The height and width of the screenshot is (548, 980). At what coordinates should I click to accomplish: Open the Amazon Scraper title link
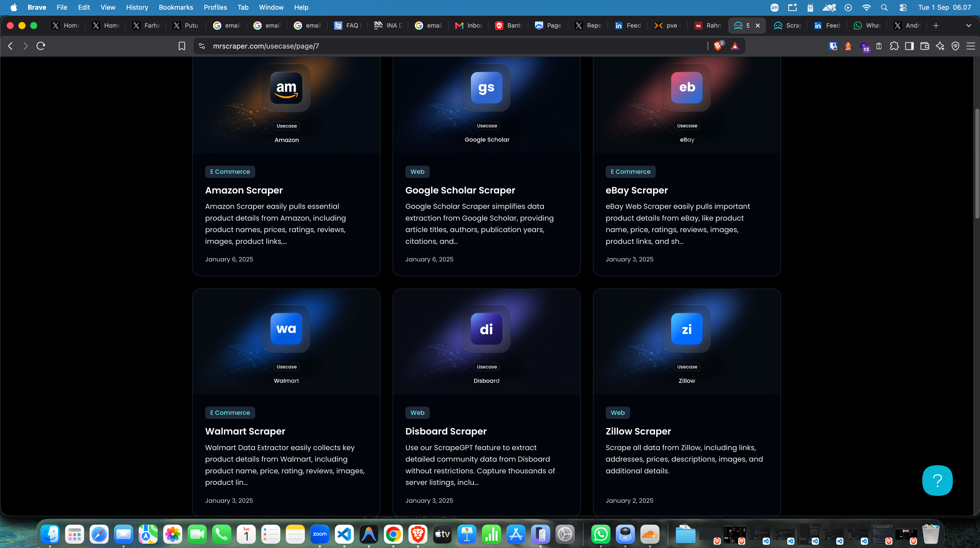(244, 190)
